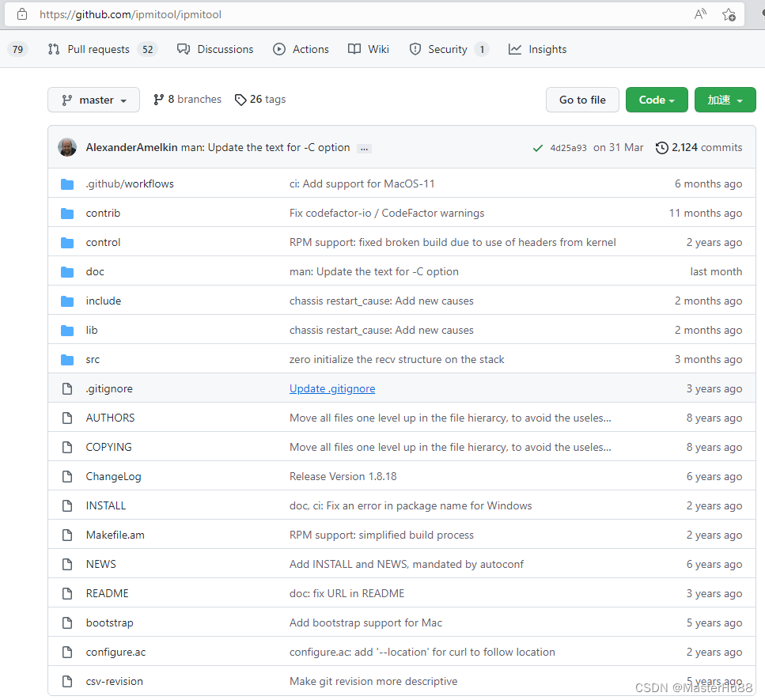This screenshot has width=765, height=700.
Task: Click folder icon for contrib
Action: coord(67,214)
